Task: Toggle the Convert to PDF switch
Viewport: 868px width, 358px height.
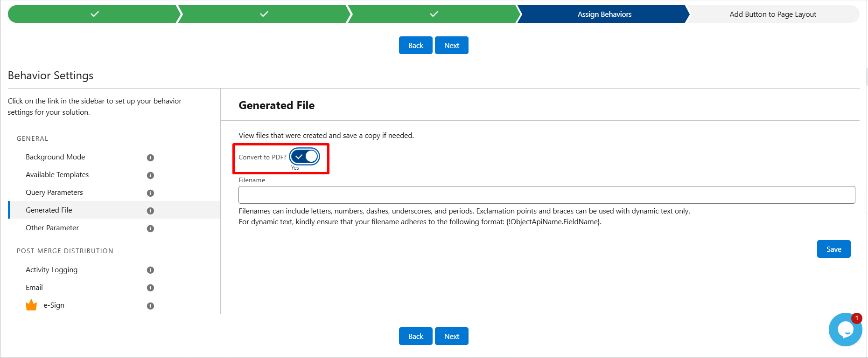Action: coord(304,157)
